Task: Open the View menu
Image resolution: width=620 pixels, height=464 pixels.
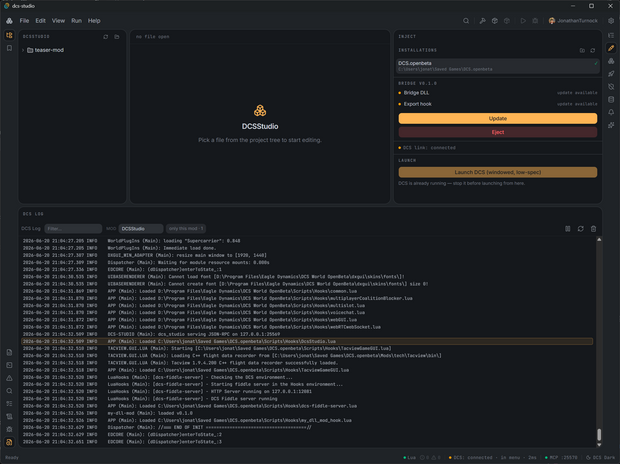Action: pyautogui.click(x=58, y=21)
